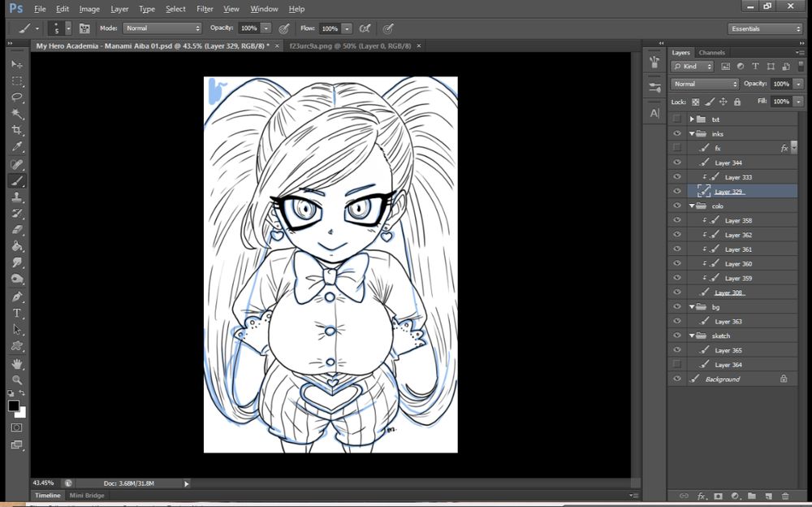
Task: Add a layer mask
Action: (x=719, y=496)
